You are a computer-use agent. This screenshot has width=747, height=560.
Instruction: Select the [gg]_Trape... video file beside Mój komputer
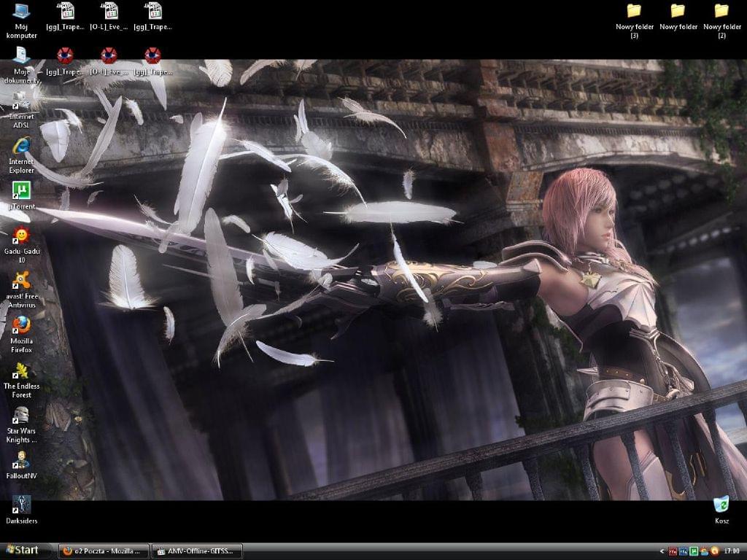pos(65,17)
